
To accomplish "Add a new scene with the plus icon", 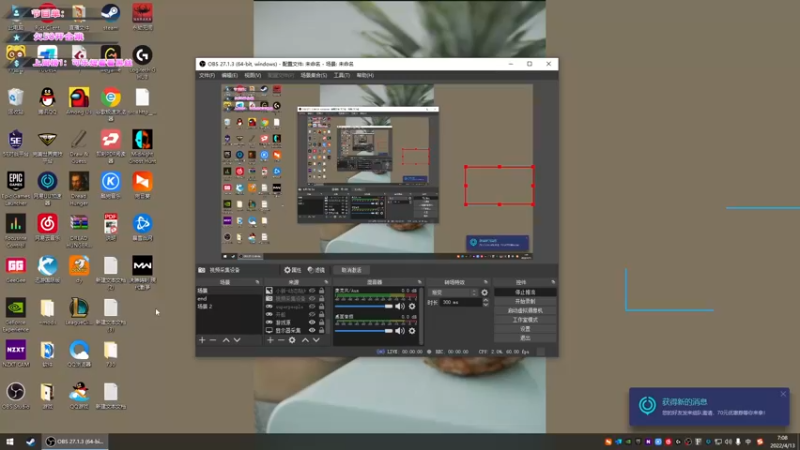I will (x=202, y=340).
